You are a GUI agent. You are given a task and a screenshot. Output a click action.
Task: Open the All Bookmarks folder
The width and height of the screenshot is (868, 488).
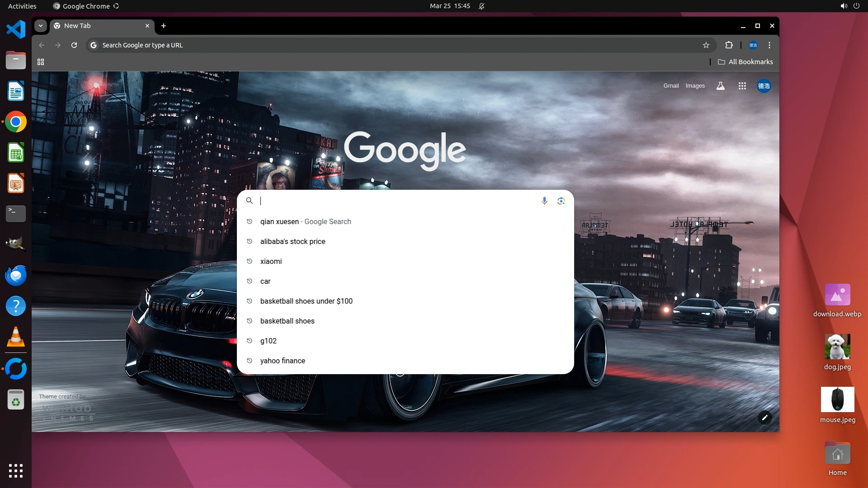(745, 62)
